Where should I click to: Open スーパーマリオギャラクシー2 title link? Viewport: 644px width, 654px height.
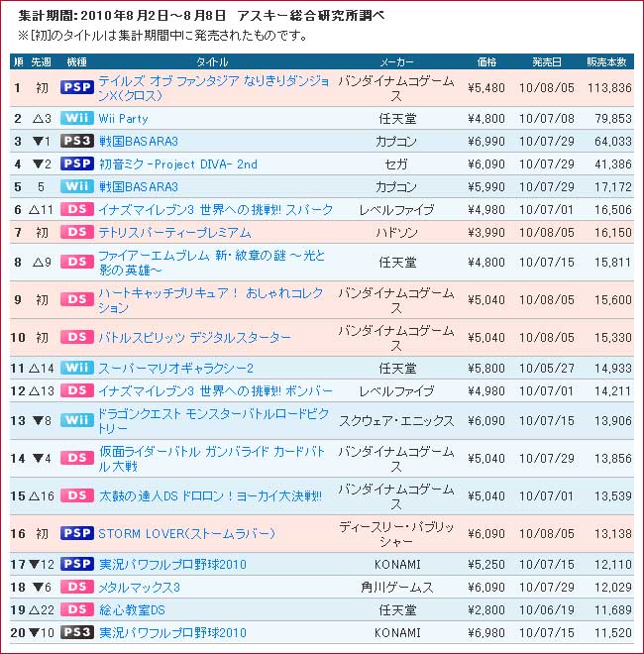point(176,369)
